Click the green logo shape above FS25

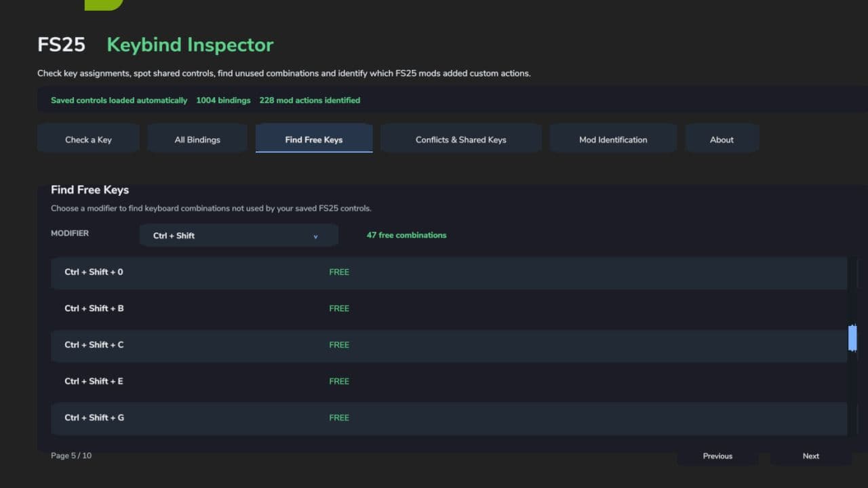pyautogui.click(x=104, y=5)
